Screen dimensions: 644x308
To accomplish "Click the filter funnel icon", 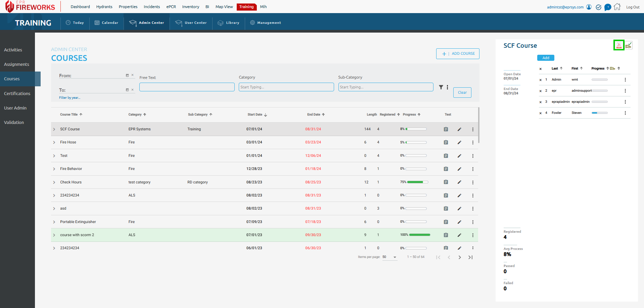I will click(441, 87).
